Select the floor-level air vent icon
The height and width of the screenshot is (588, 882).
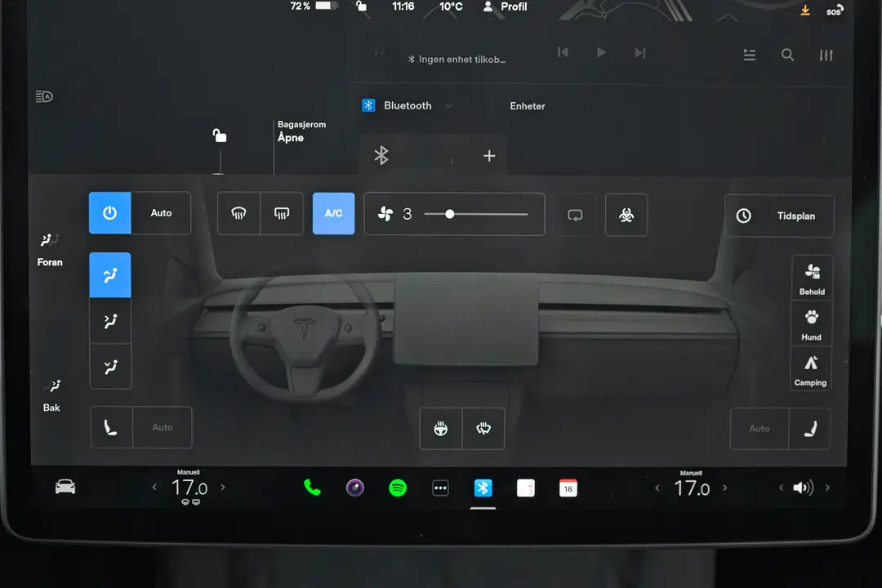[x=110, y=366]
